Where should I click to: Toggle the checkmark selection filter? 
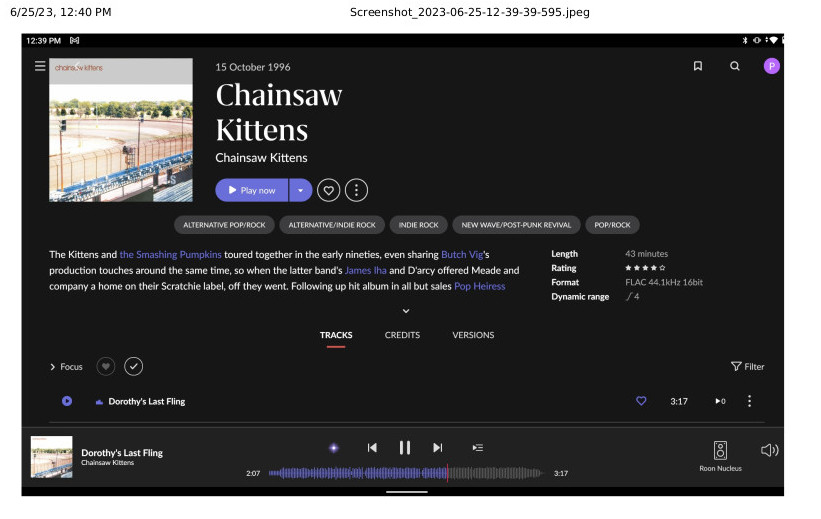pyautogui.click(x=134, y=367)
